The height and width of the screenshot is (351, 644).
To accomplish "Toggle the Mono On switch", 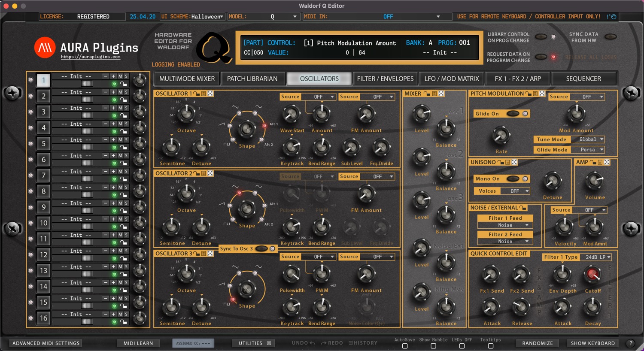I will click(513, 179).
